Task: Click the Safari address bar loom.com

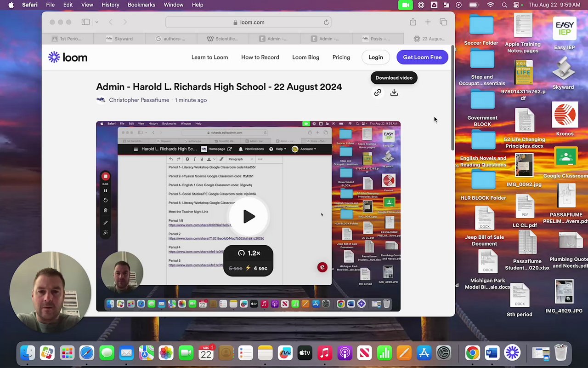Action: click(248, 22)
